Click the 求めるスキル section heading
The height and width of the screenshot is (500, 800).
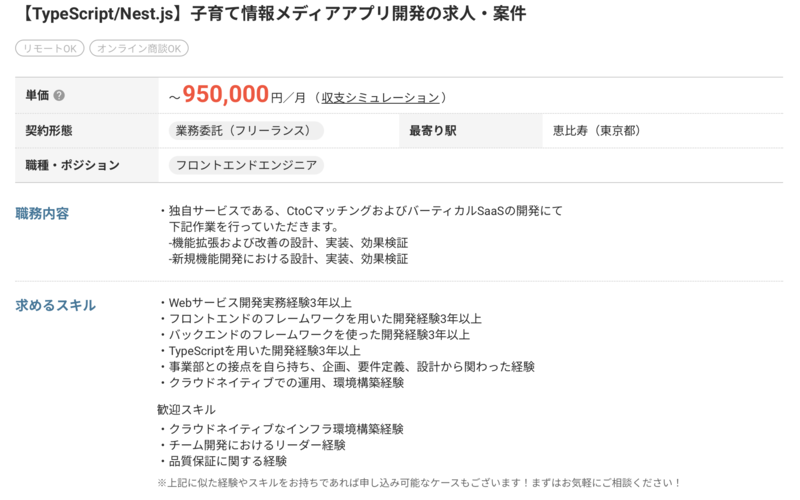coord(56,305)
